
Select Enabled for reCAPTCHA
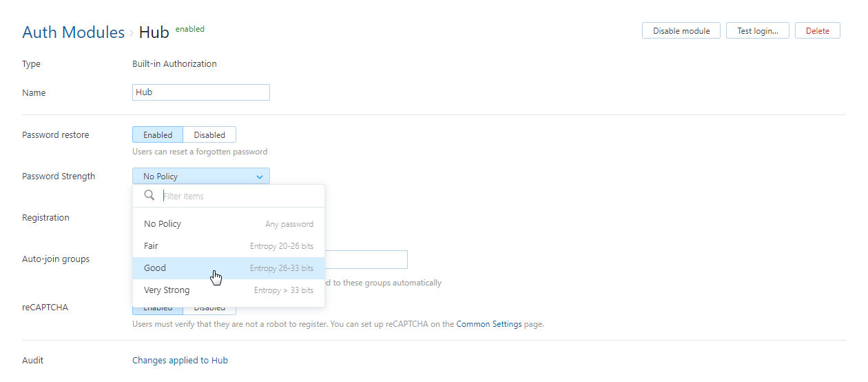click(158, 310)
